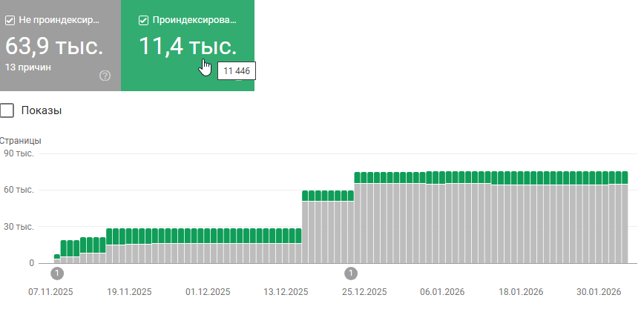Click the last bar on the chart's right
This screenshot has width=644, height=315.
[625, 217]
